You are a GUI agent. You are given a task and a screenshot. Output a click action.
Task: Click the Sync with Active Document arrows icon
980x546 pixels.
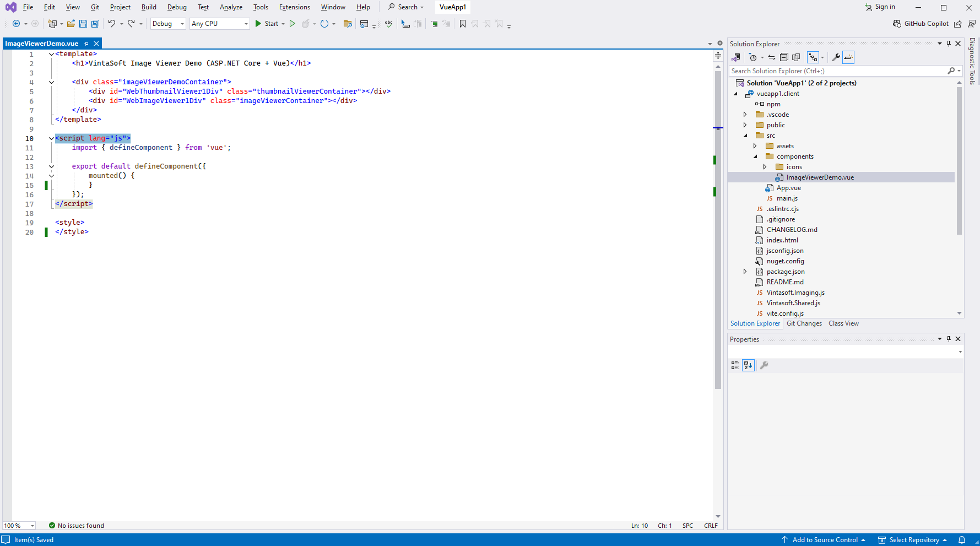772,57
